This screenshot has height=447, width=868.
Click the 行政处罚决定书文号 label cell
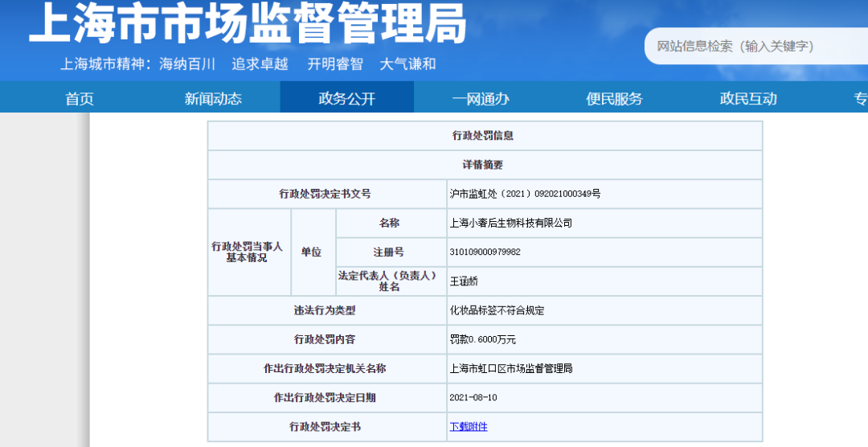click(x=327, y=194)
